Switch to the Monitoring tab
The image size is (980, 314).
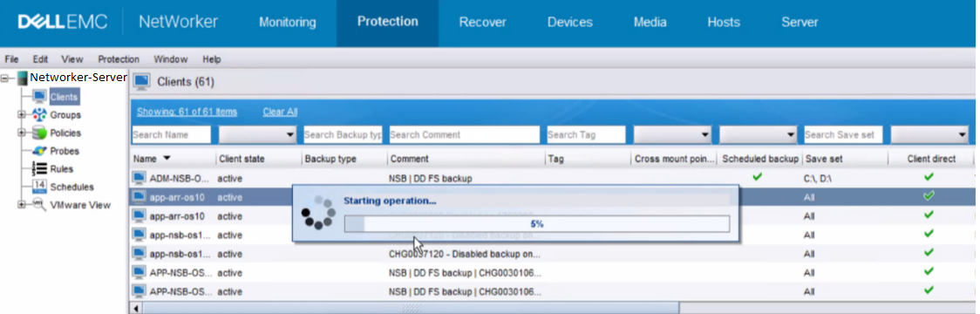tap(288, 22)
